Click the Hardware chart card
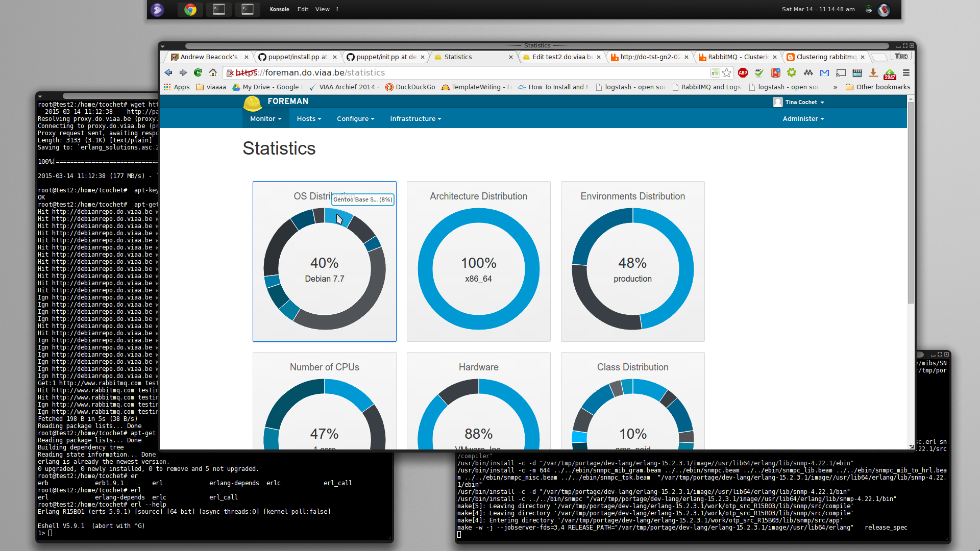Screen dimensions: 980x551 [x=478, y=401]
